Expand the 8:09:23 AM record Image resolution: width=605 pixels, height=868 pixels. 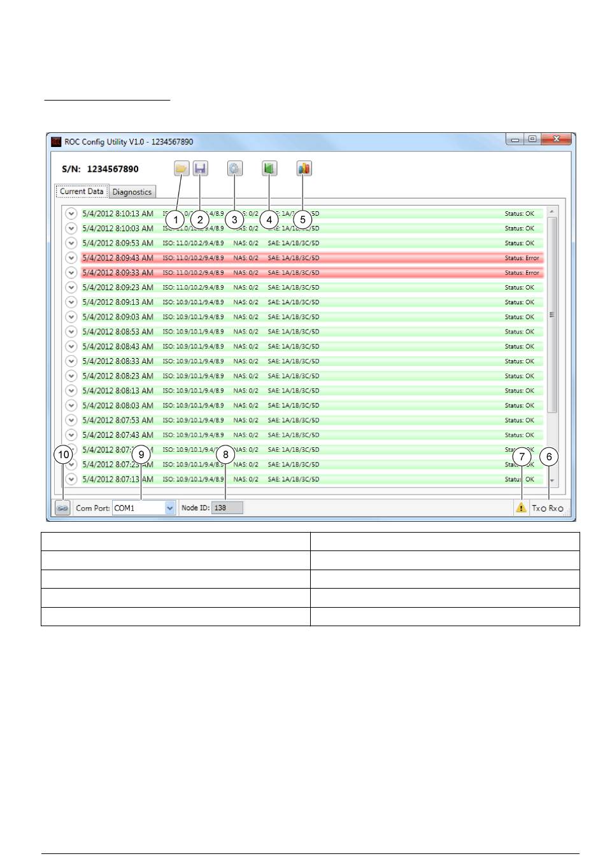[x=71, y=288]
